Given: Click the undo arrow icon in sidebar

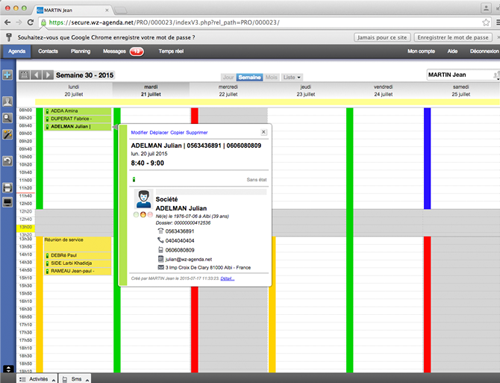Looking at the screenshot, I should [x=7, y=161].
